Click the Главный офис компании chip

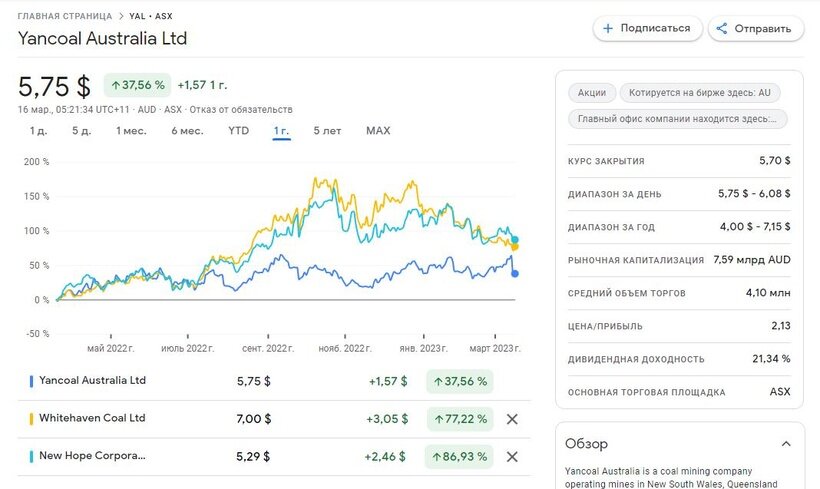[x=677, y=119]
